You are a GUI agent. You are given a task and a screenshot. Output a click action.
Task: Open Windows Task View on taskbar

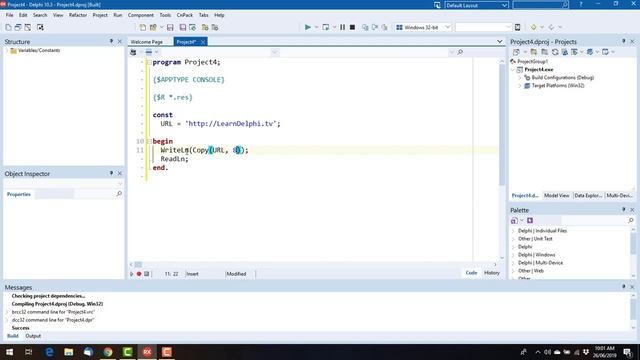pyautogui.click(x=29, y=352)
